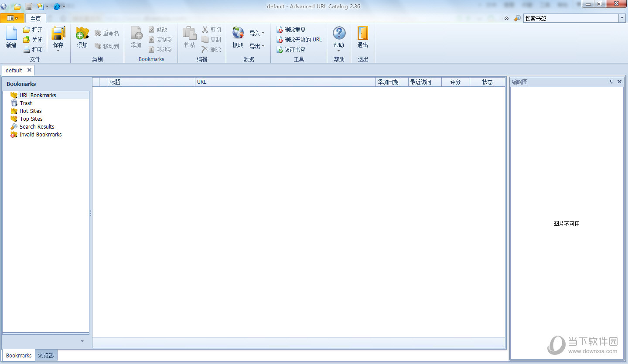Image resolution: width=628 pixels, height=364 pixels.
Task: Open the 保存 dropdown arrow
Action: point(58,51)
